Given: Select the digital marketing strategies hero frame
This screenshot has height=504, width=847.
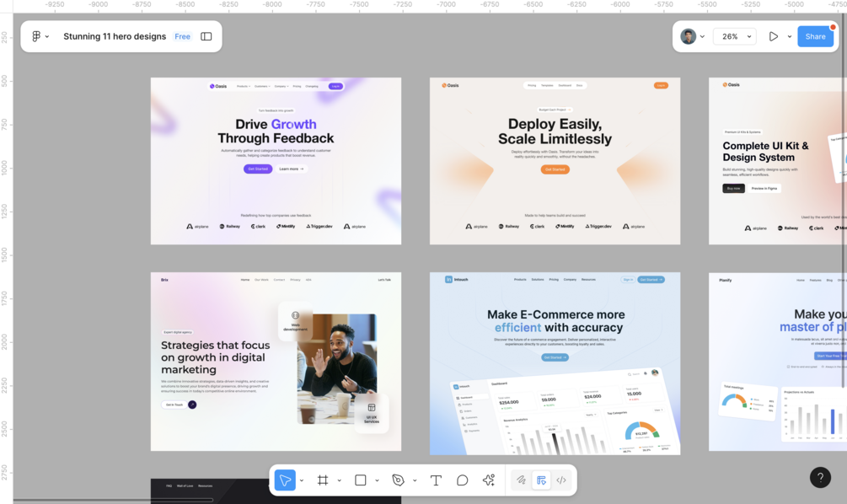Looking at the screenshot, I should pos(276,362).
